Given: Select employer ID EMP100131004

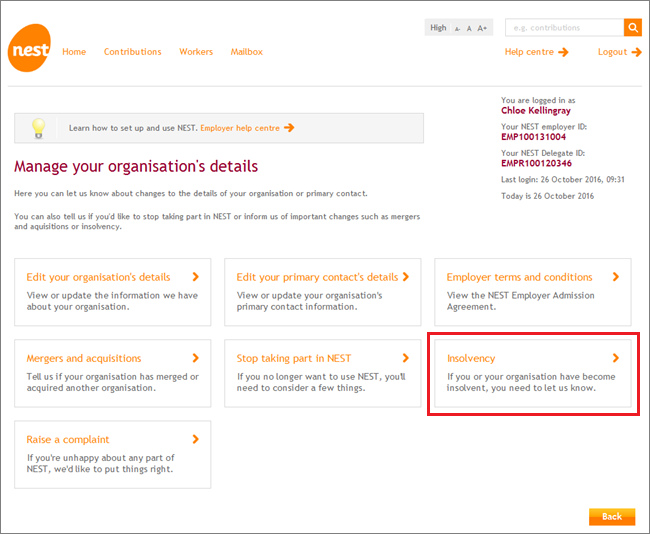Looking at the screenshot, I should tap(533, 137).
